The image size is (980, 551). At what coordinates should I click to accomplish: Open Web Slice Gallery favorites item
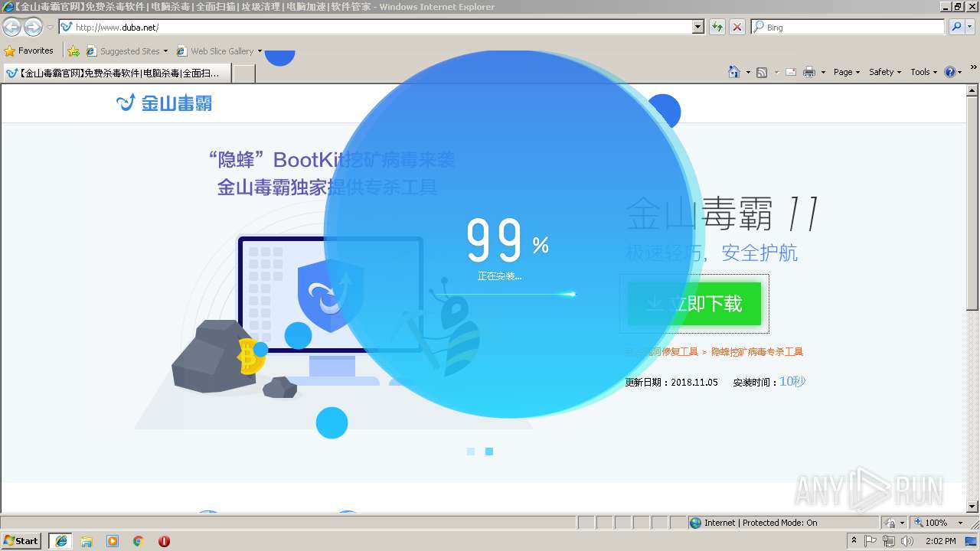219,51
